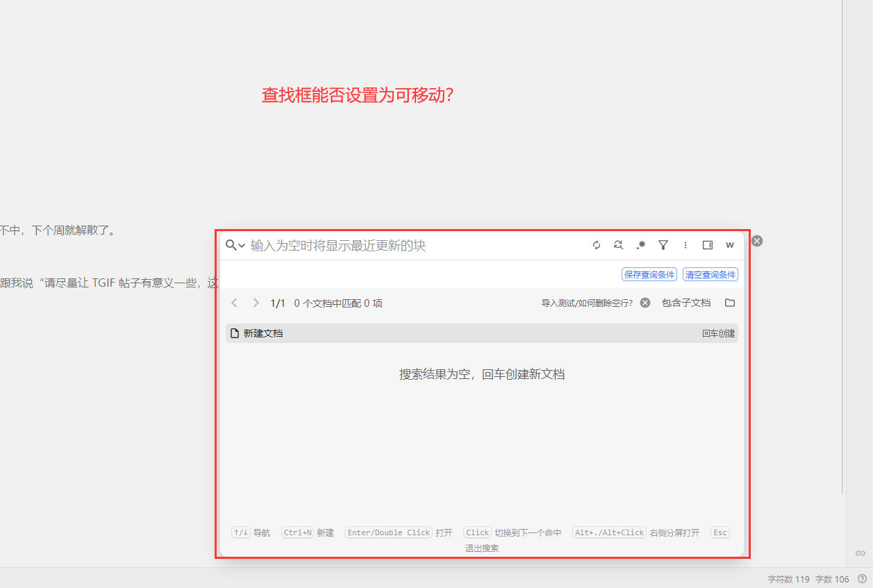Click 清空查询条件 button
Screen dimensions: 873x588
click(x=710, y=275)
